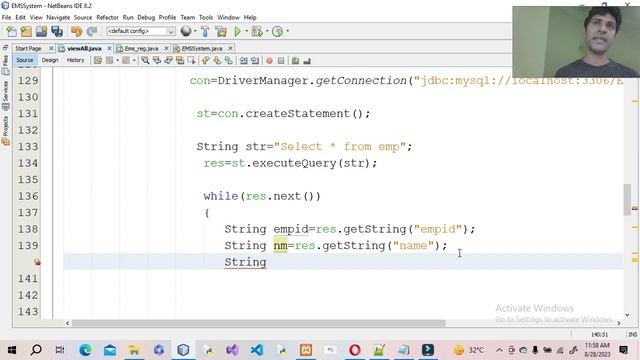Click the Open Project toolbar icon
640x360 pixels.
41,31
